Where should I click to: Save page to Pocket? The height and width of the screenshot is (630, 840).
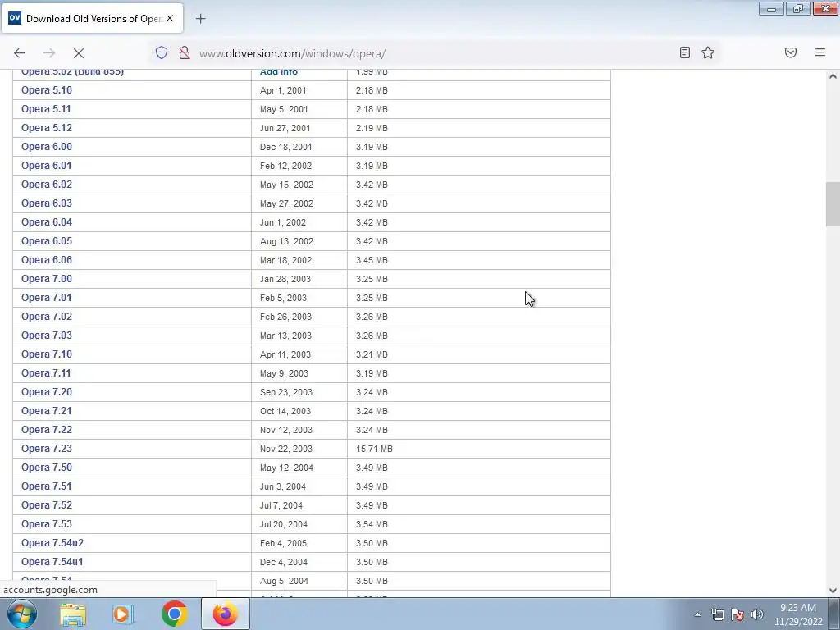coord(791,52)
